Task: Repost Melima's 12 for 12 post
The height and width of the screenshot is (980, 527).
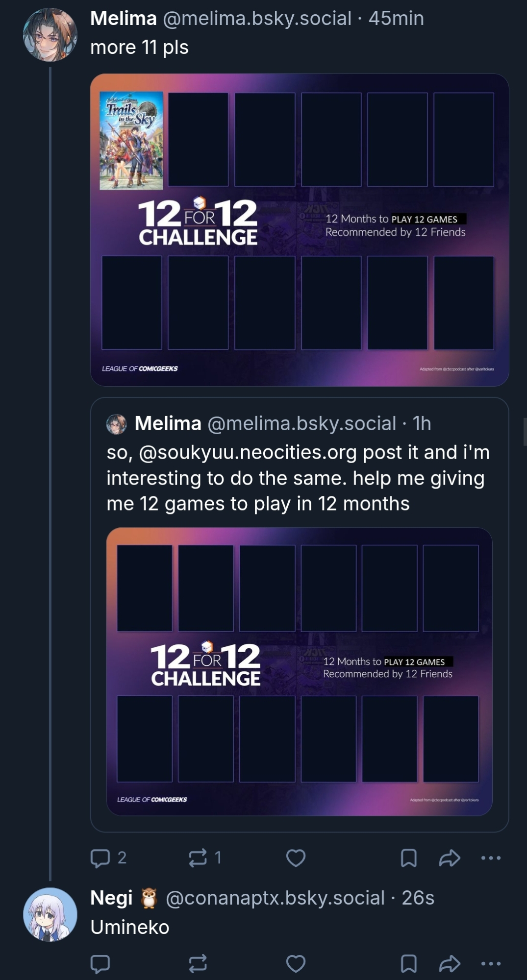Action: tap(198, 858)
